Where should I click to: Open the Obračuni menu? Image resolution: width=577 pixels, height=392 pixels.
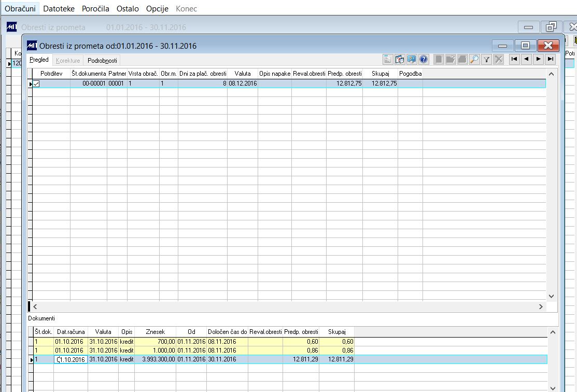pyautogui.click(x=20, y=8)
